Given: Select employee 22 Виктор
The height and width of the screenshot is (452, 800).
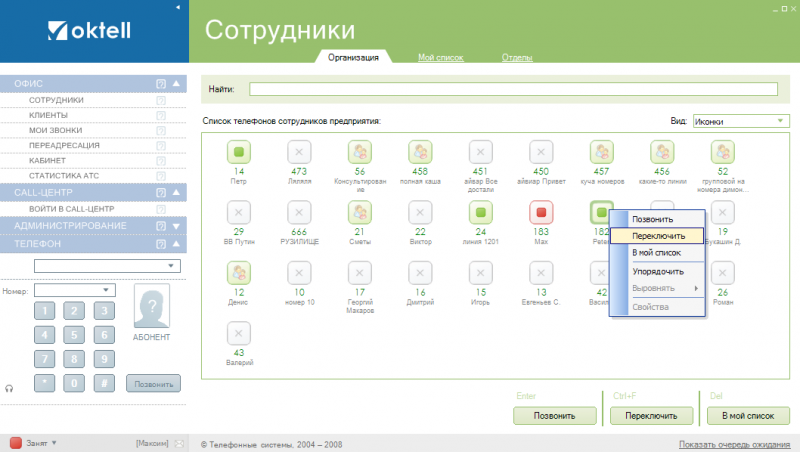Looking at the screenshot, I should pos(420,212).
